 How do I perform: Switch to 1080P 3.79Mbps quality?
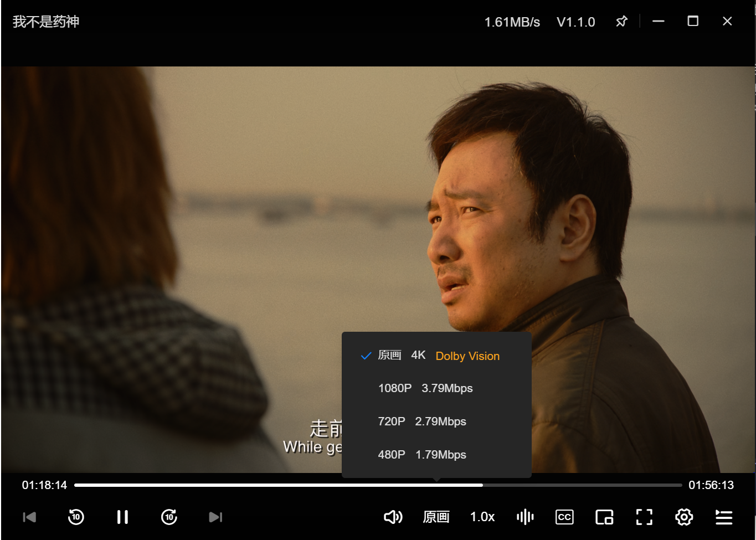[436, 388]
